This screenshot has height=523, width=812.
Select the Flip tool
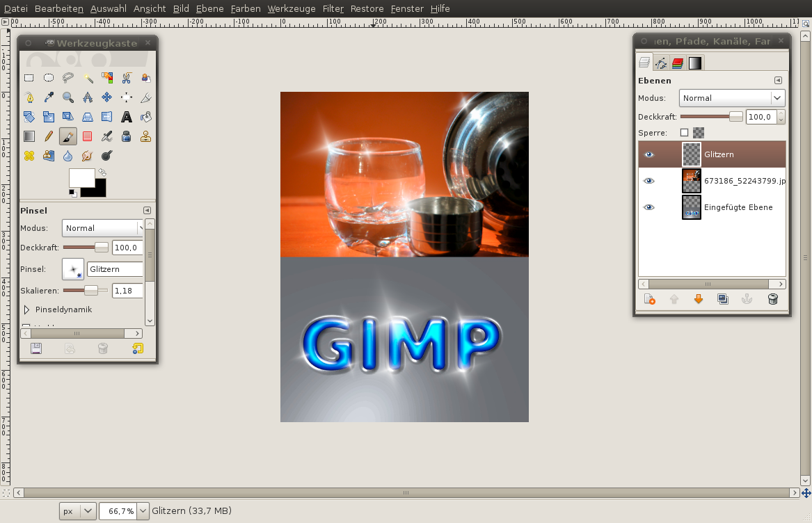click(106, 117)
